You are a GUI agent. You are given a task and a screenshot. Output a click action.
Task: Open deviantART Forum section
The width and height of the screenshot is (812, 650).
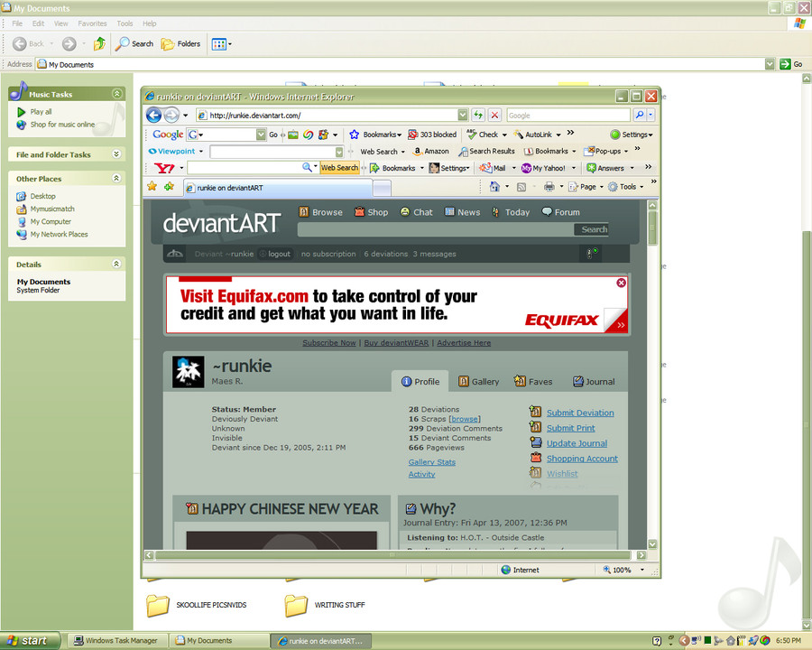coord(561,212)
